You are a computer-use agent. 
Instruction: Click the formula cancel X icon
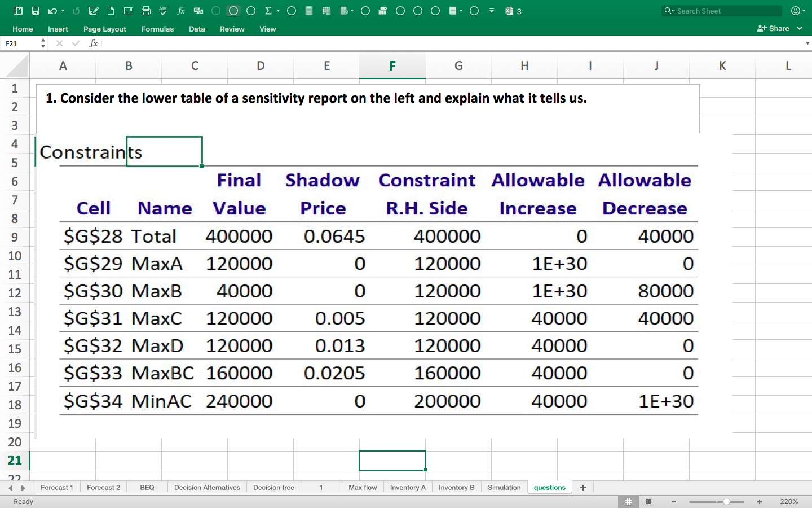[59, 43]
